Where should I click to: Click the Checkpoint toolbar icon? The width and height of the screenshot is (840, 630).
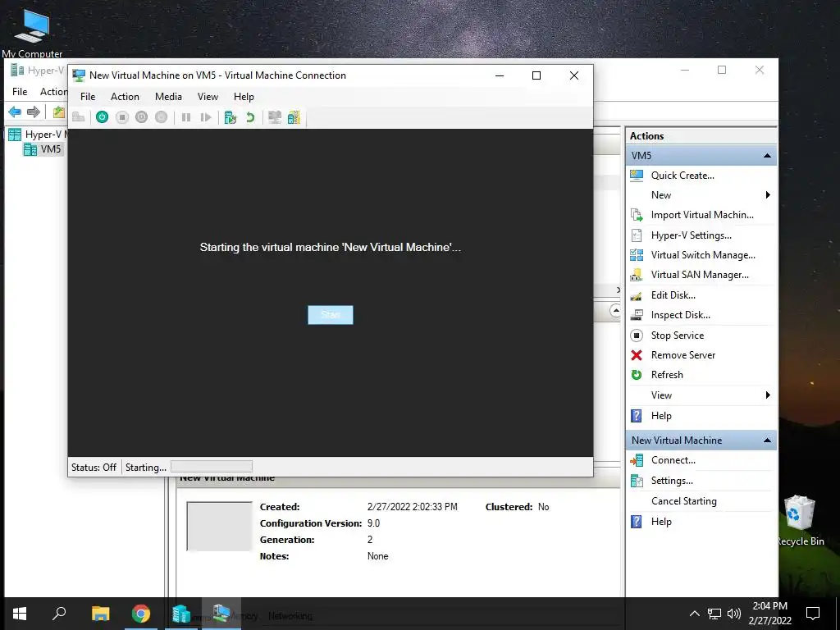(231, 116)
